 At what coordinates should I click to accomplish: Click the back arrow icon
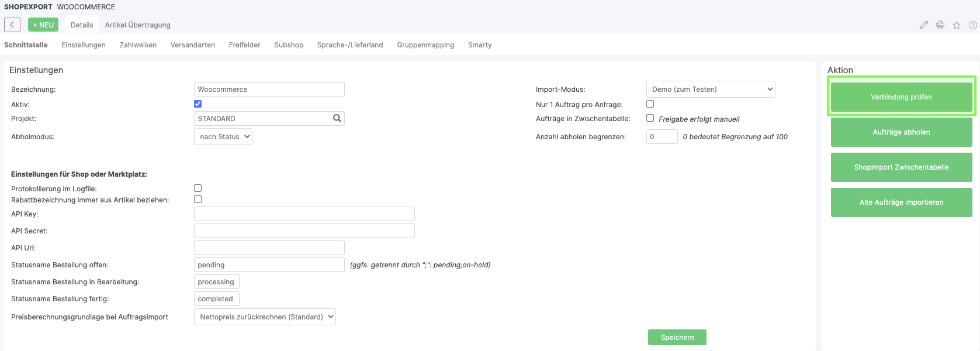coord(12,25)
